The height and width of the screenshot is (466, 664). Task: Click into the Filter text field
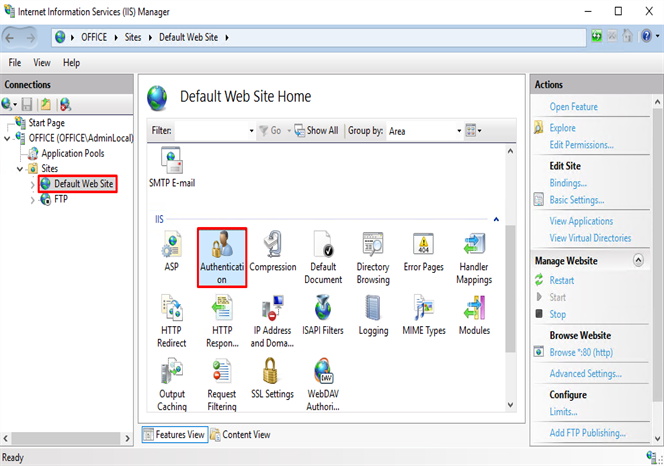coord(211,131)
